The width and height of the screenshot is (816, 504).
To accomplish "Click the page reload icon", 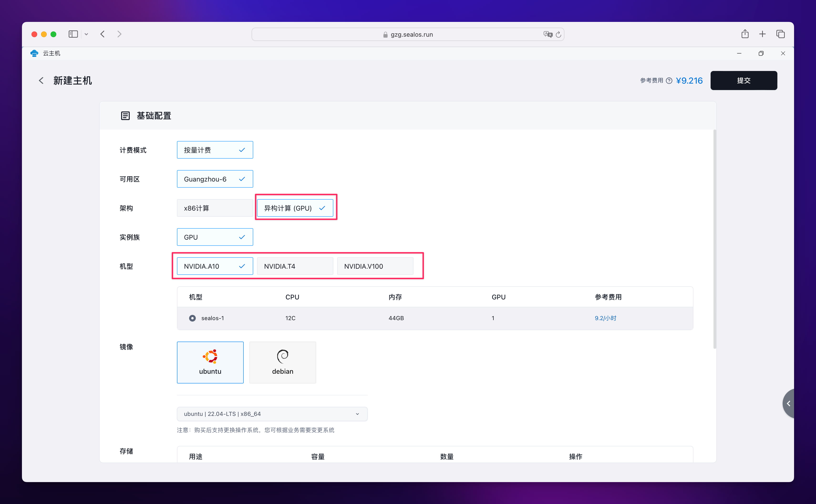I will 558,34.
